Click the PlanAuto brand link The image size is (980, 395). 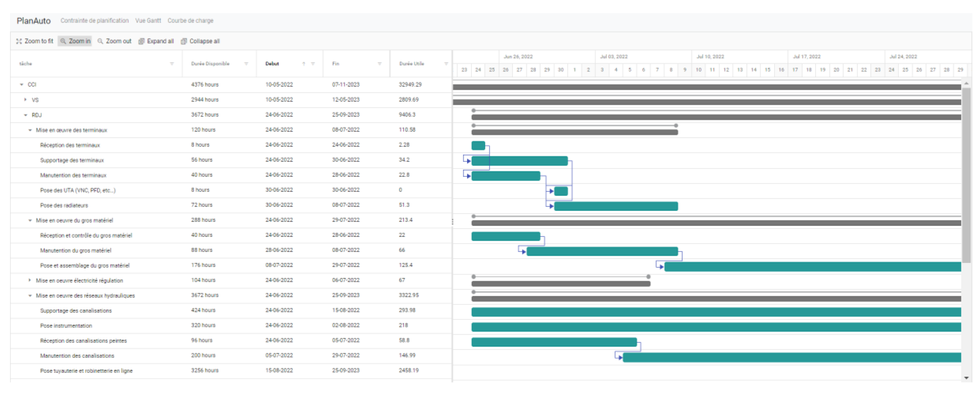33,21
